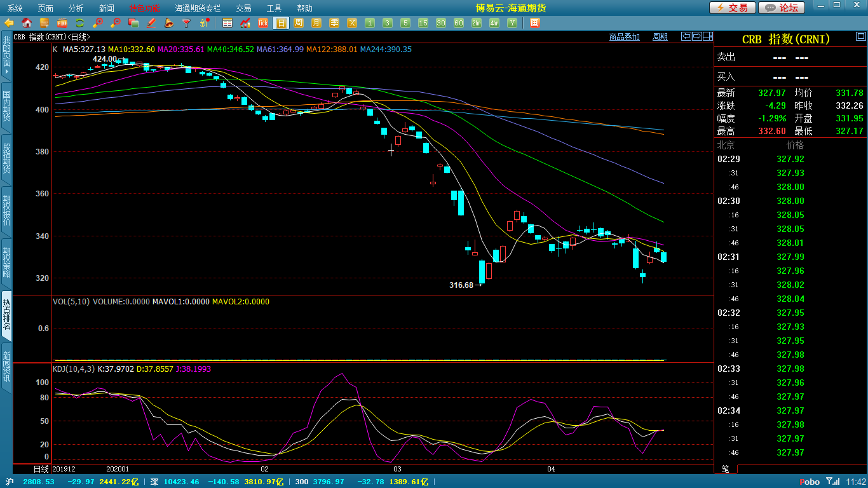Screen dimensions: 868x488
Task: Switch to 2hr period
Action: click(x=477, y=23)
